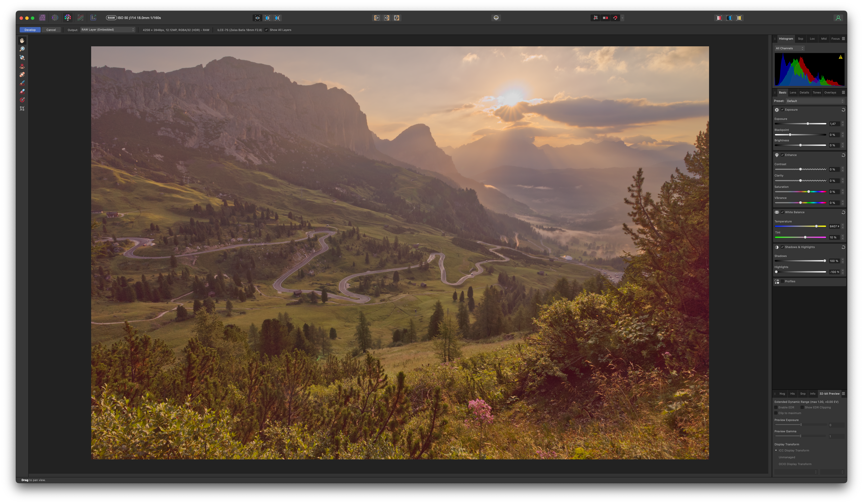The height and width of the screenshot is (504, 863).
Task: Select the Overlay Paint brush tool
Action: (22, 83)
